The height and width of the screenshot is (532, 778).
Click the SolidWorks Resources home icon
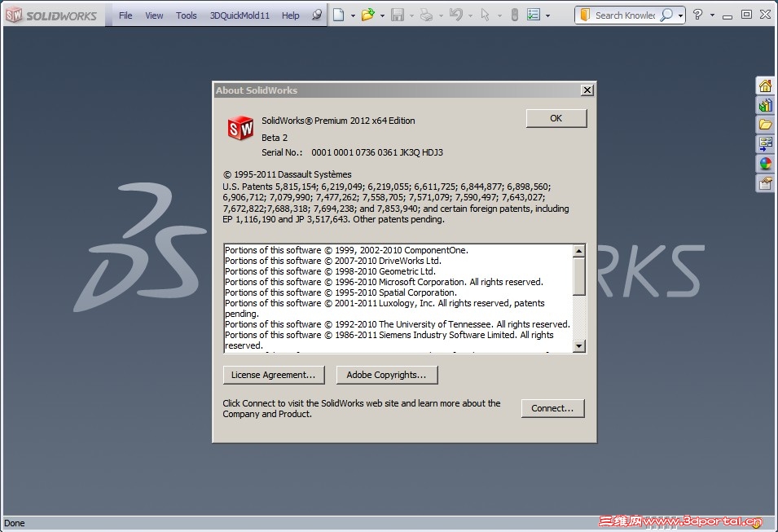click(x=765, y=86)
